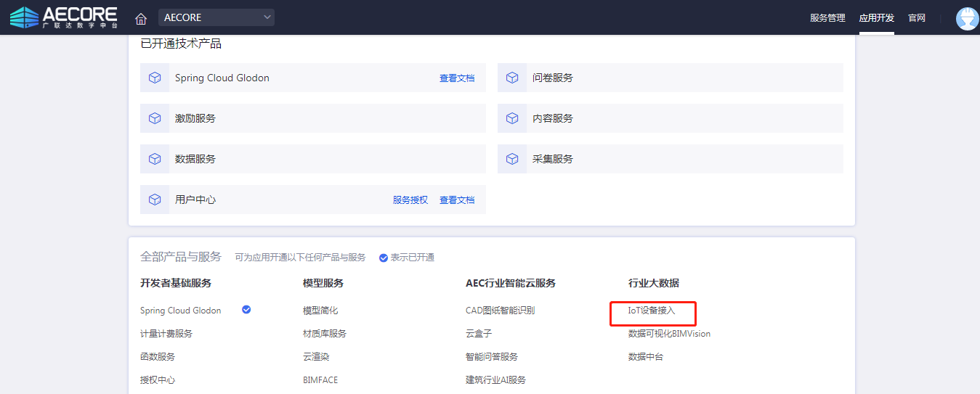Screen dimensions: 980x394
Task: Open CAD图纸智能识别 service
Action: click(500, 311)
